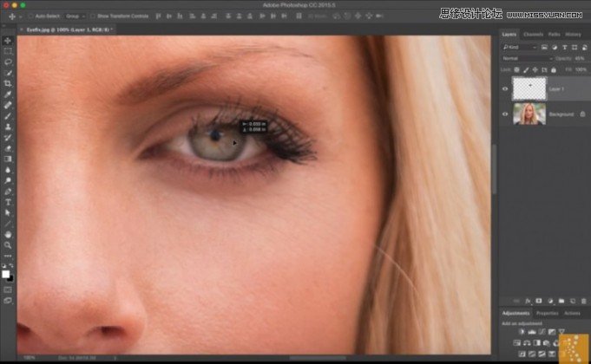Open the Opacity value dropdown

coord(580,59)
